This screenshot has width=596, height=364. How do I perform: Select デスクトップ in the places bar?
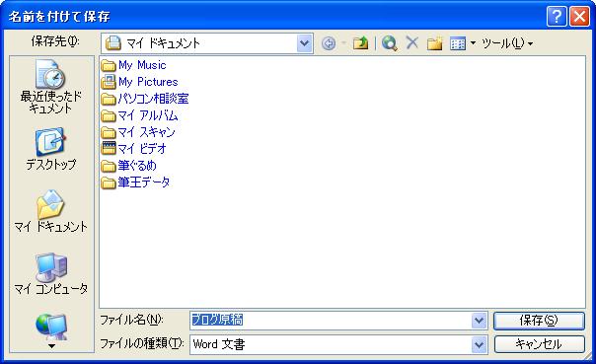tap(50, 149)
